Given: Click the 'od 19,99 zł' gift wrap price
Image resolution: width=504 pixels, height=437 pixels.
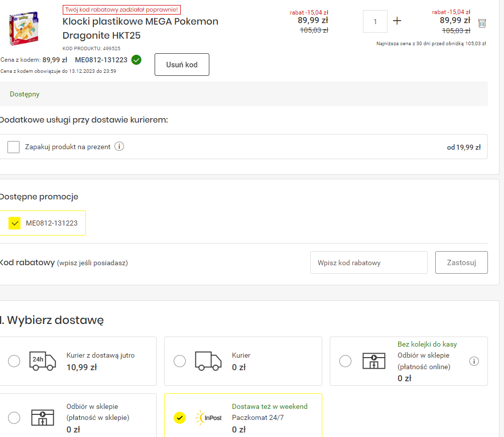Looking at the screenshot, I should pyautogui.click(x=464, y=147).
